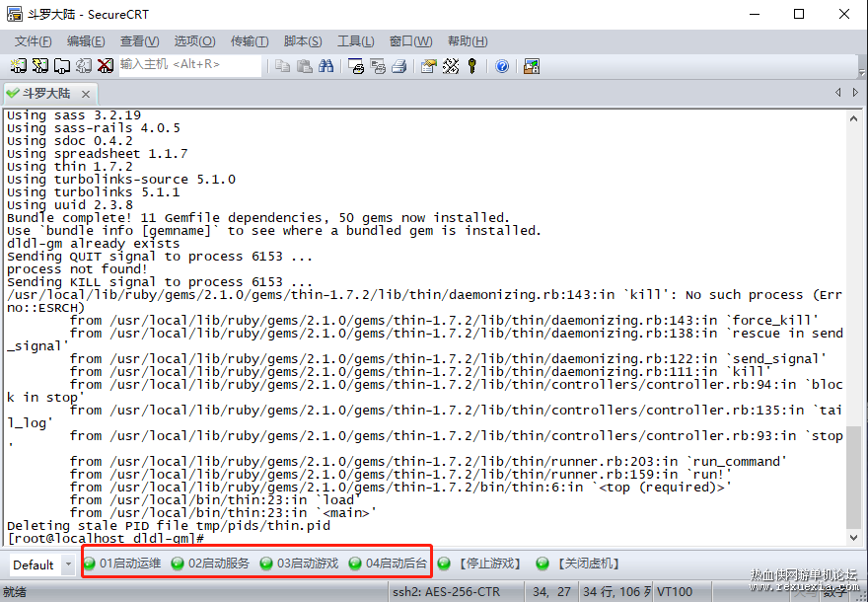
Task: Click the '34, 27' cursor position status
Action: (x=551, y=592)
